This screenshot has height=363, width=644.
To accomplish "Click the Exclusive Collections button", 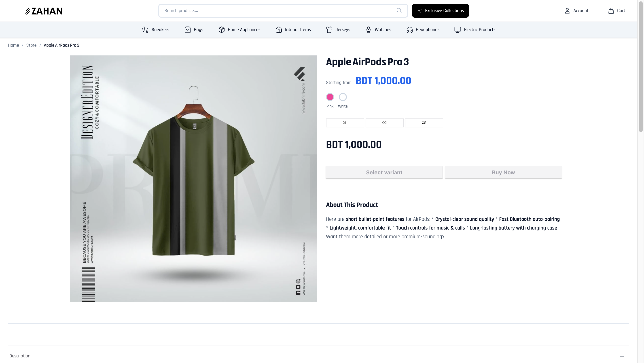I will tap(440, 11).
